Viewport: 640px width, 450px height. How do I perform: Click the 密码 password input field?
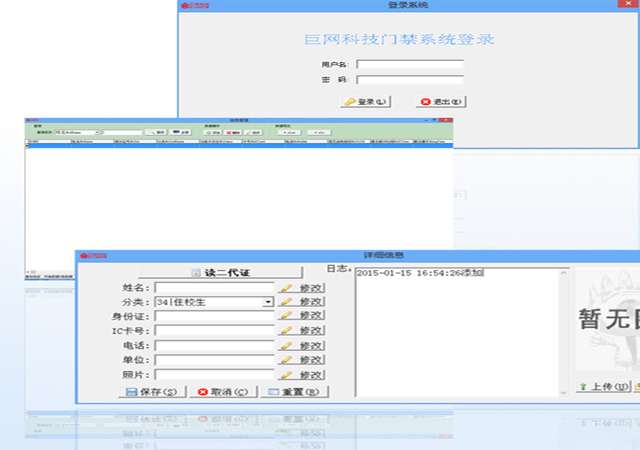point(410,80)
